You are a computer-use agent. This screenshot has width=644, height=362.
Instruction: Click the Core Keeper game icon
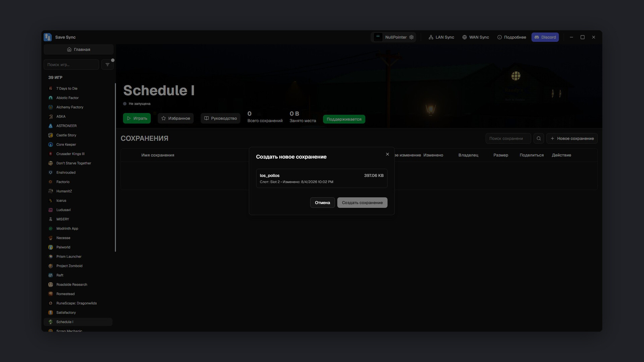coord(51,144)
